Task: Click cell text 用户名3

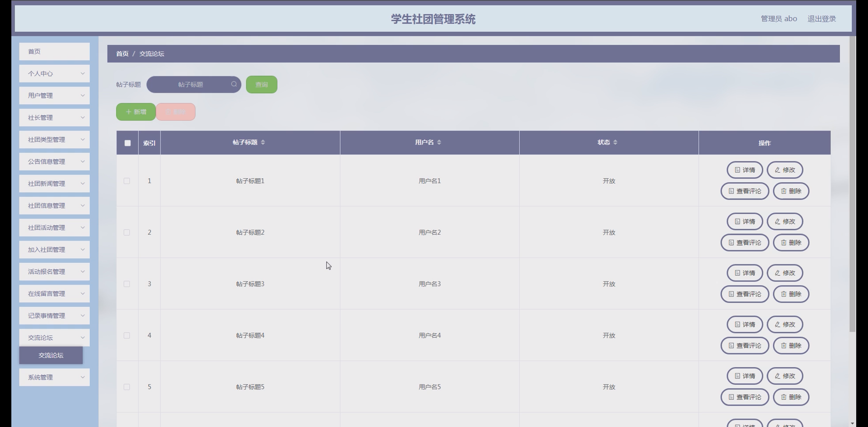Action: coord(429,284)
